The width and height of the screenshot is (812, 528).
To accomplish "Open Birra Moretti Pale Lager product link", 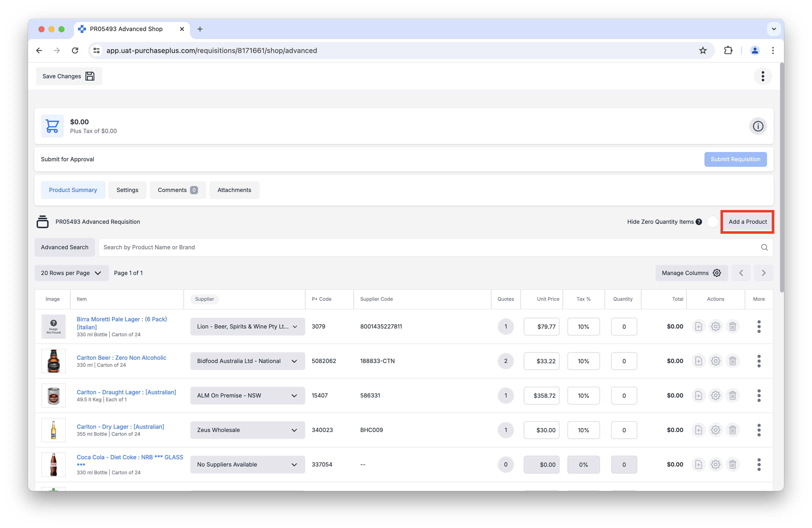I will pyautogui.click(x=122, y=323).
